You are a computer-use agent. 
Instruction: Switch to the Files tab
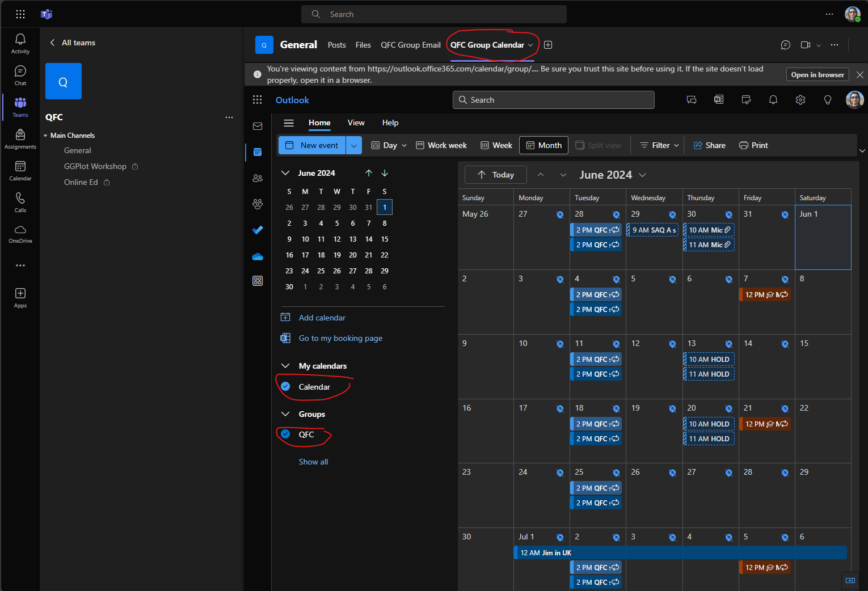click(363, 45)
